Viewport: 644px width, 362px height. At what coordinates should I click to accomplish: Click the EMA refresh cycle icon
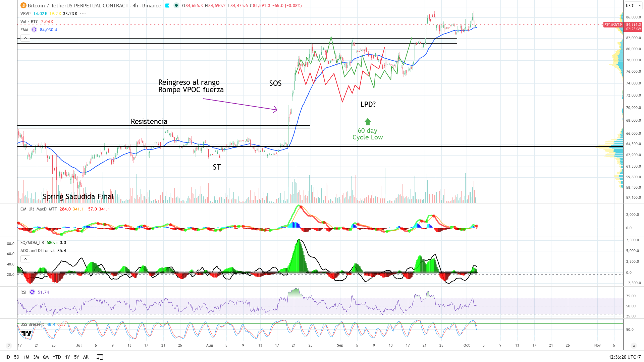34,29
